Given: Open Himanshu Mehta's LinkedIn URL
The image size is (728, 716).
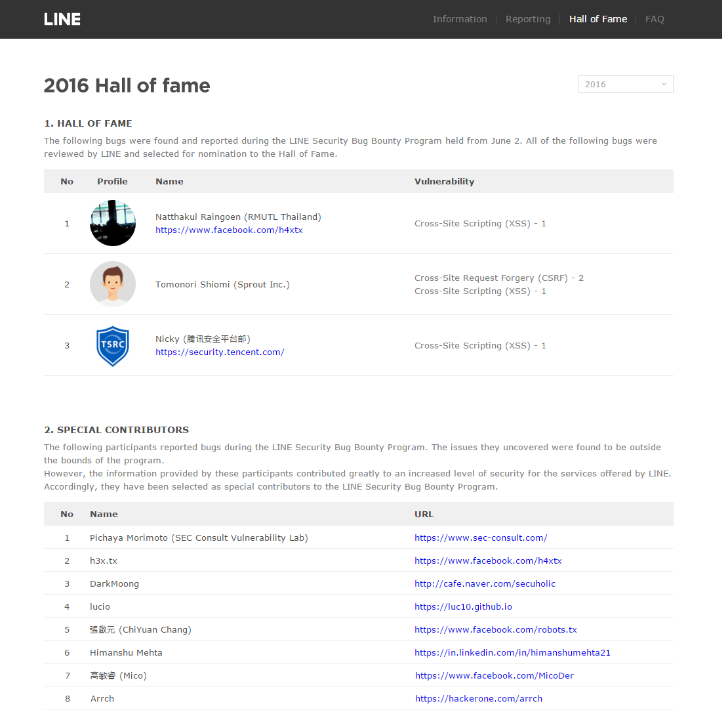Looking at the screenshot, I should [x=512, y=652].
